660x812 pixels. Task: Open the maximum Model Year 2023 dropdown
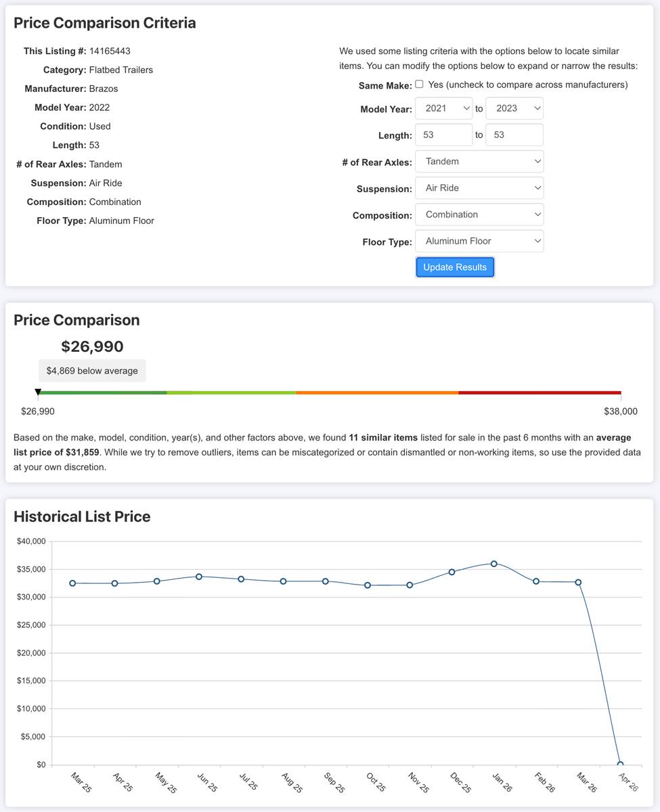514,109
